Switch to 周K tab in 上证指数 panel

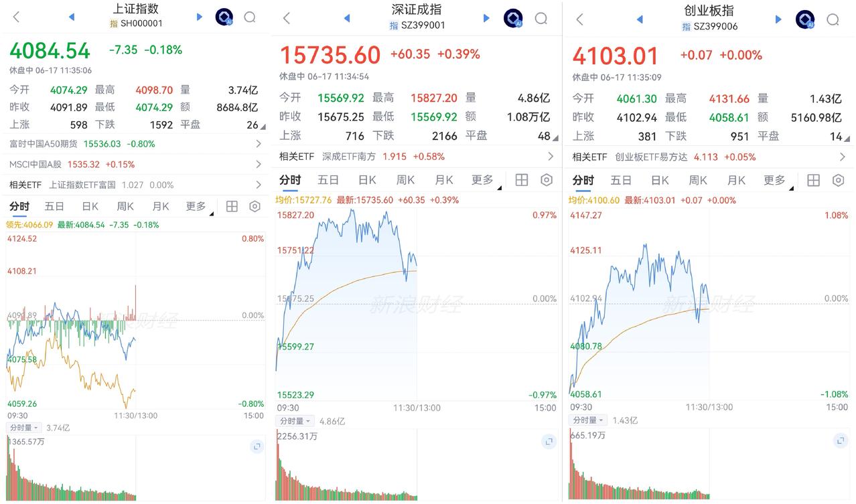(x=125, y=206)
